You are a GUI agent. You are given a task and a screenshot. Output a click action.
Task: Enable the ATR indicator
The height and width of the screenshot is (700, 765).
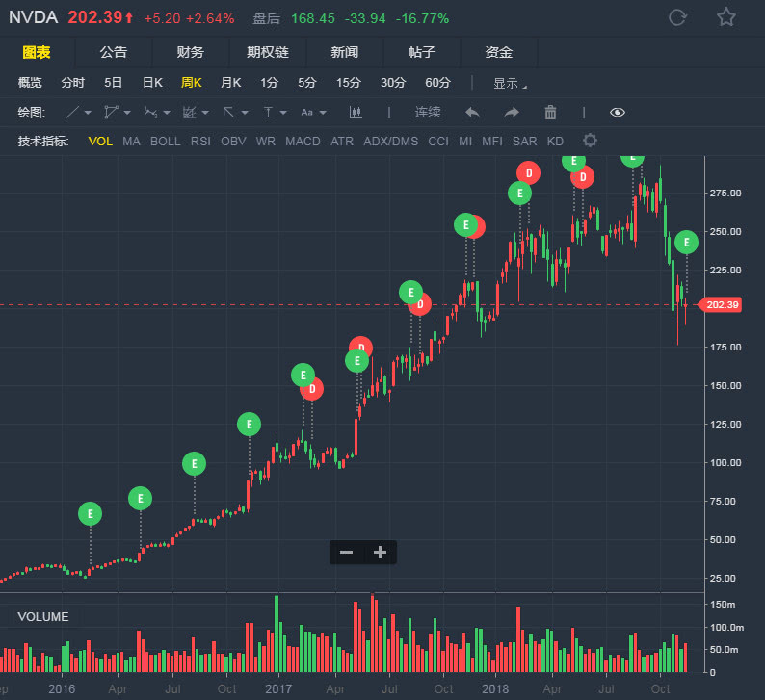click(342, 142)
